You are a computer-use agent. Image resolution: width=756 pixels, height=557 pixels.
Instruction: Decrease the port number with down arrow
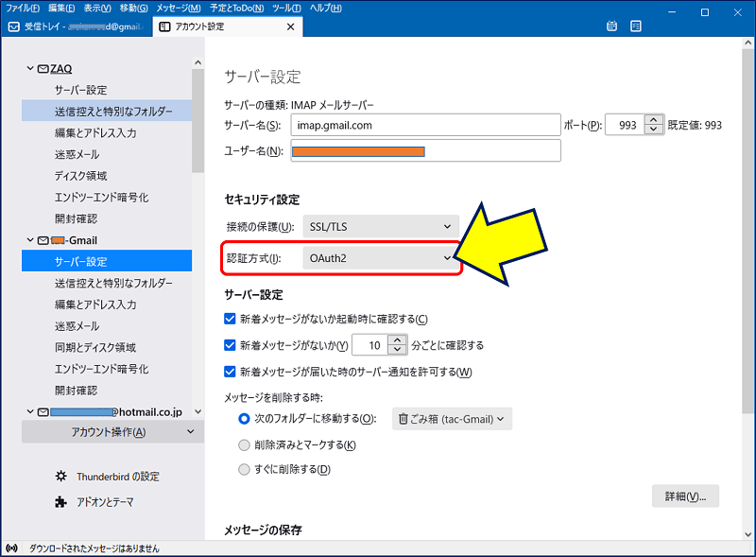653,130
